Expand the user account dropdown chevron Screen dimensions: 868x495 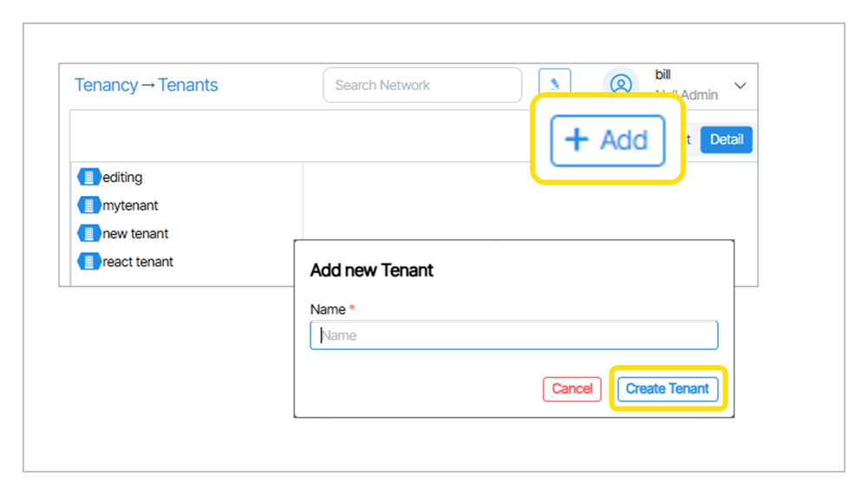pos(740,85)
